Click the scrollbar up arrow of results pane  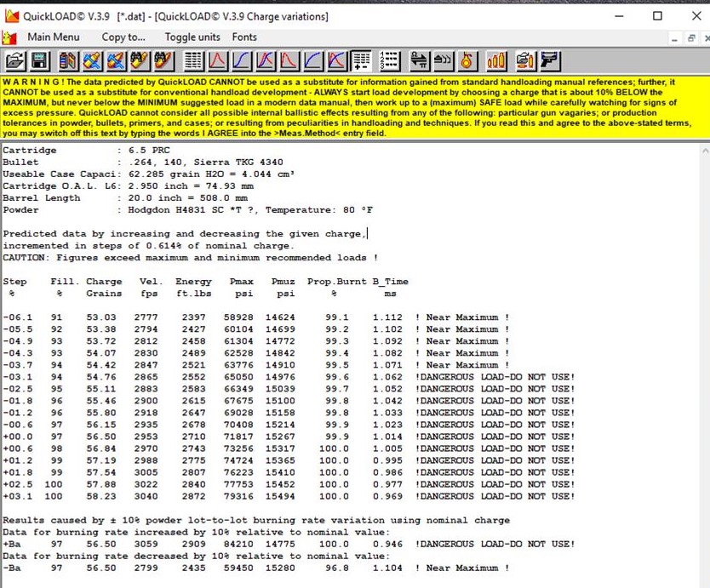(705, 151)
